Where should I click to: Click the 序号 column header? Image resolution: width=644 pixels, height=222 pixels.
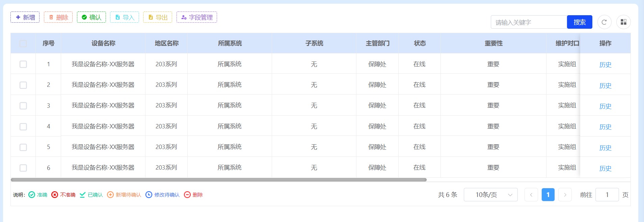click(48, 43)
